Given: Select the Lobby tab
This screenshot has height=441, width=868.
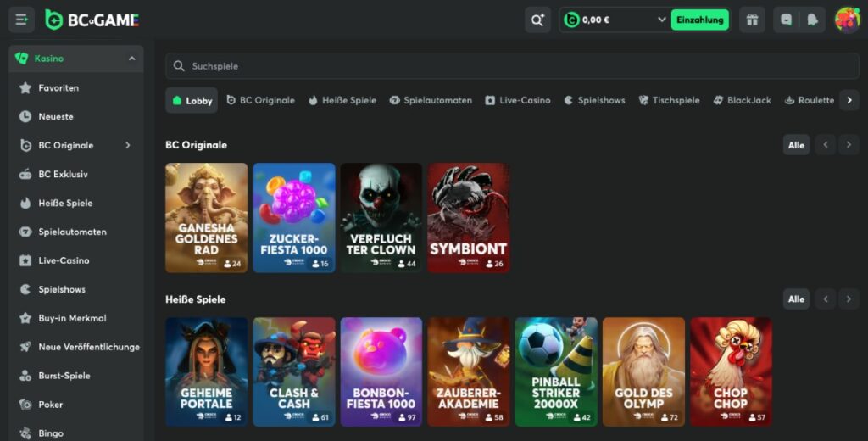Looking at the screenshot, I should pos(192,100).
